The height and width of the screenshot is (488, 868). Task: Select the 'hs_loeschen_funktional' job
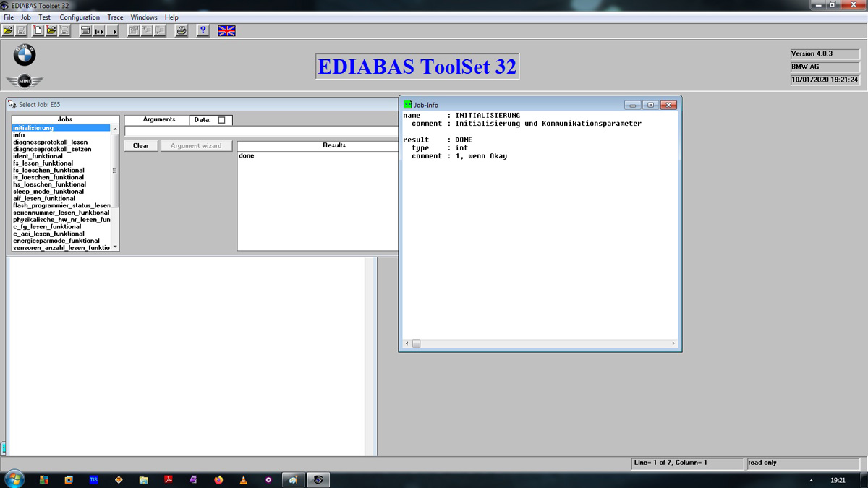coord(61,184)
